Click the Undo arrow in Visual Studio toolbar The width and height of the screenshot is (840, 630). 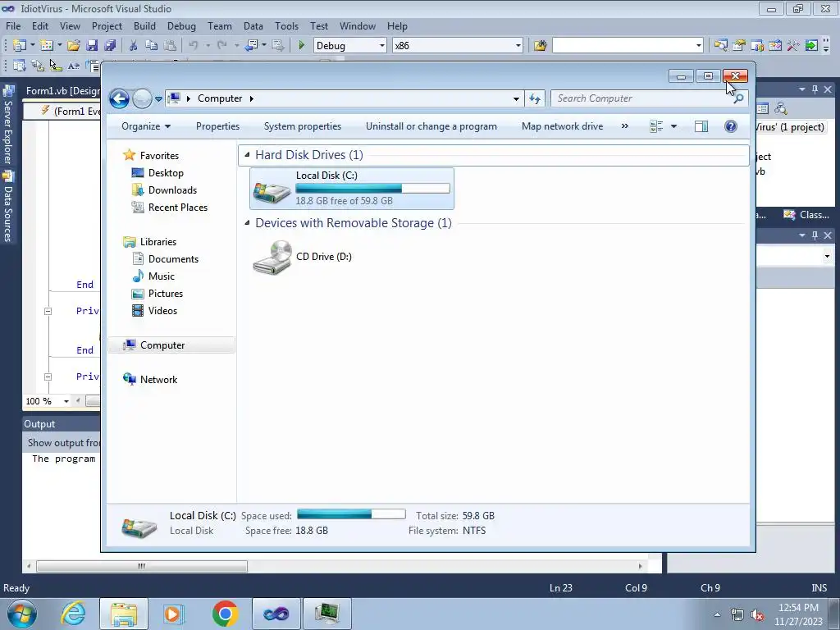pos(194,46)
